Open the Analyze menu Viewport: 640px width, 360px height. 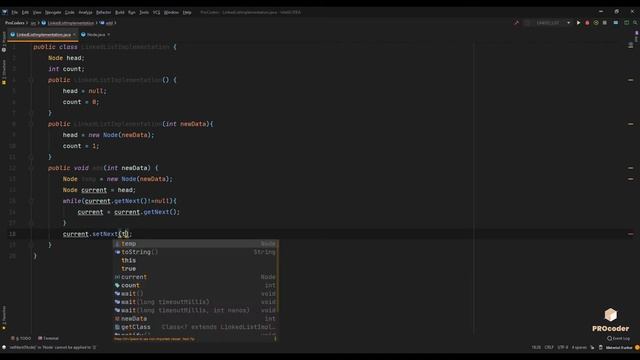85,12
